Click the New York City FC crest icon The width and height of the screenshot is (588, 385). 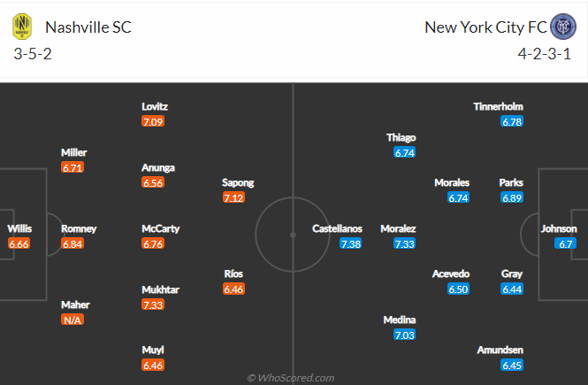563,27
